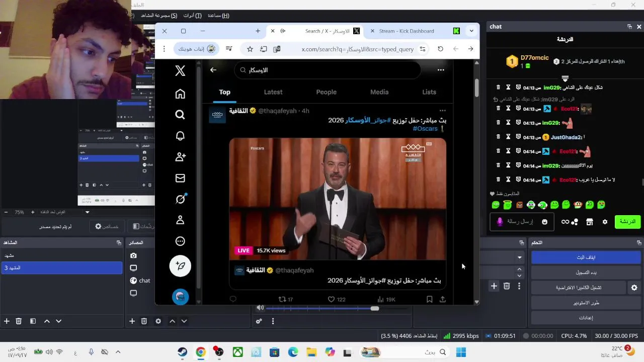Switch to the Latest tab
Image resolution: width=644 pixels, height=362 pixels.
[273, 92]
